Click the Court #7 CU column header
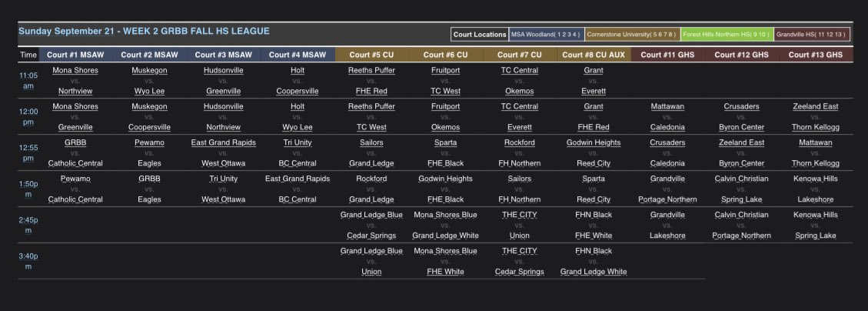Screen dimensions: 868x311 coord(519,55)
